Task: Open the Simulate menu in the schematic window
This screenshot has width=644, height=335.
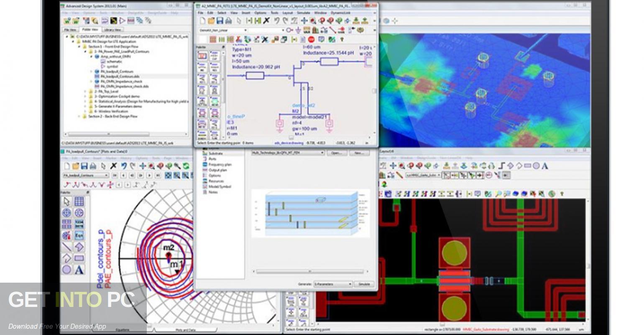Action: [x=303, y=13]
